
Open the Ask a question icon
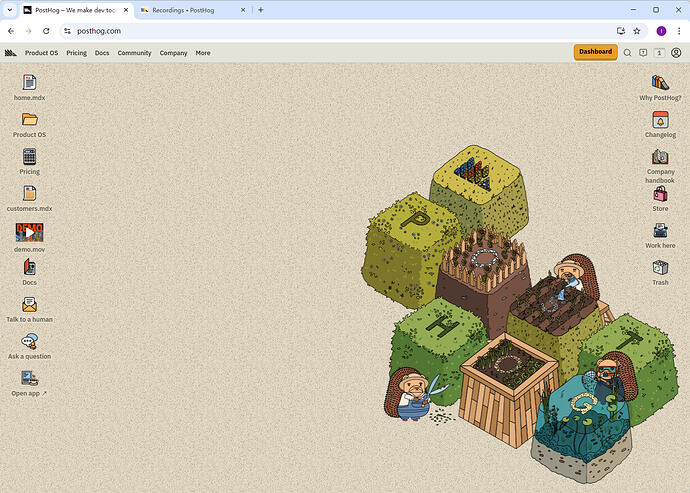(29, 342)
